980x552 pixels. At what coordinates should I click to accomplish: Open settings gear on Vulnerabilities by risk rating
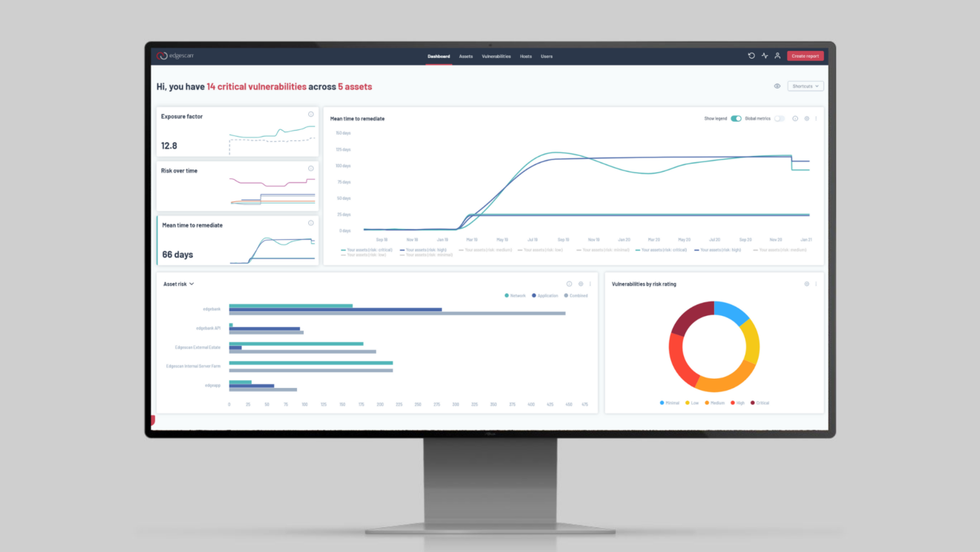click(807, 284)
